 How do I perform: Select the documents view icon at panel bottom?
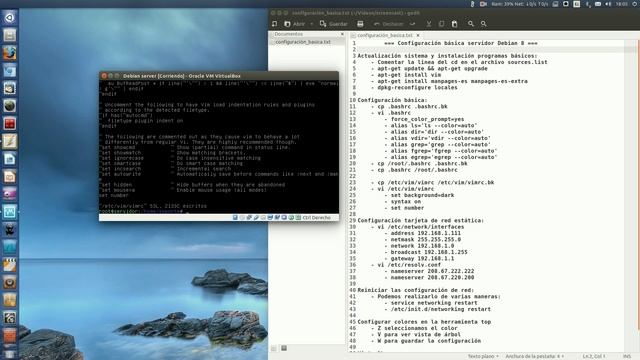274,348
